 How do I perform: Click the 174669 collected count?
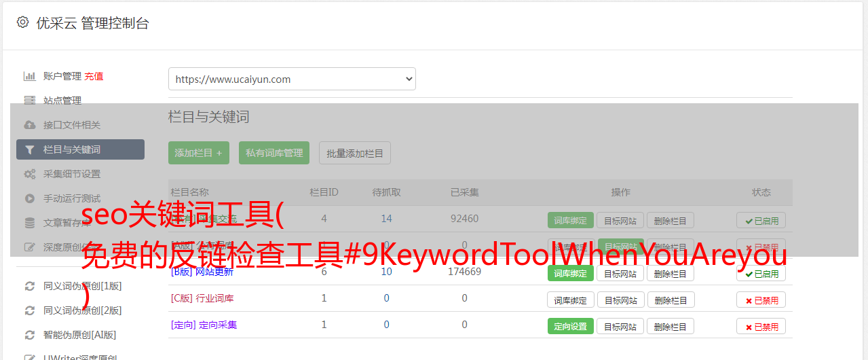click(x=464, y=272)
